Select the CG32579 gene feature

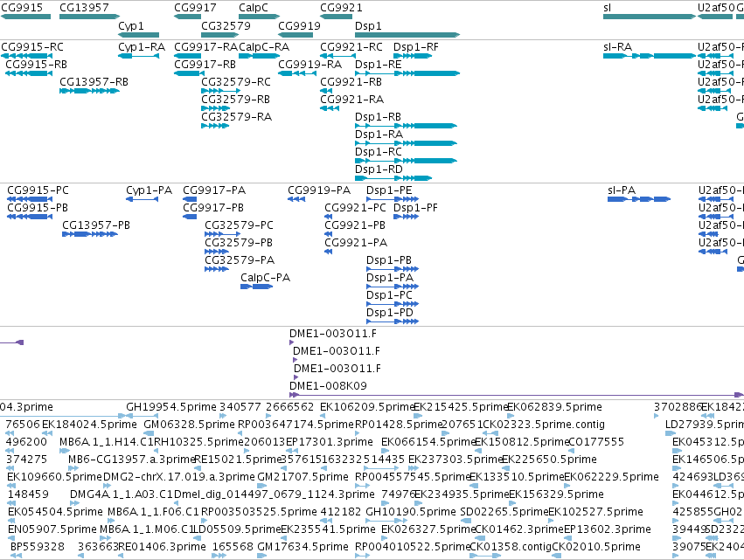[219, 35]
